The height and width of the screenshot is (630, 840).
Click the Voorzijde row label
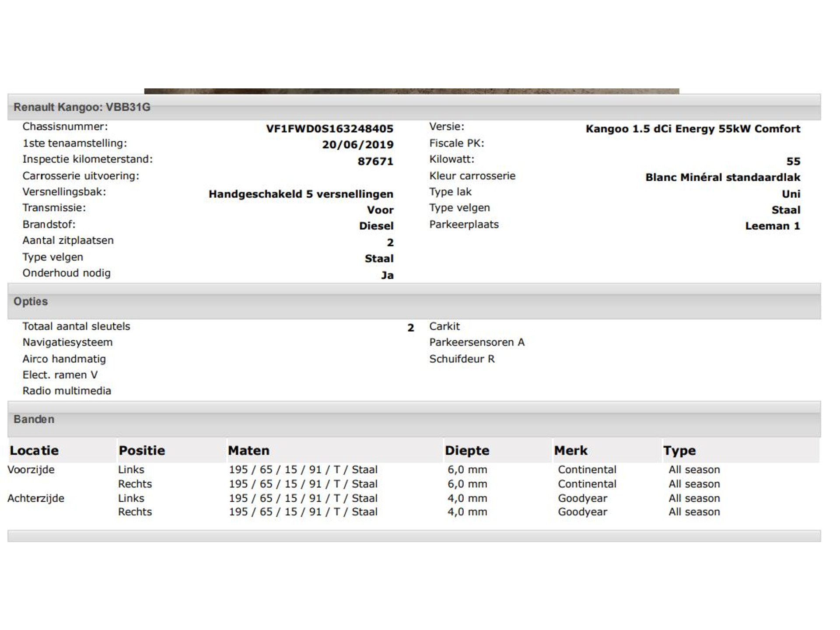point(31,469)
